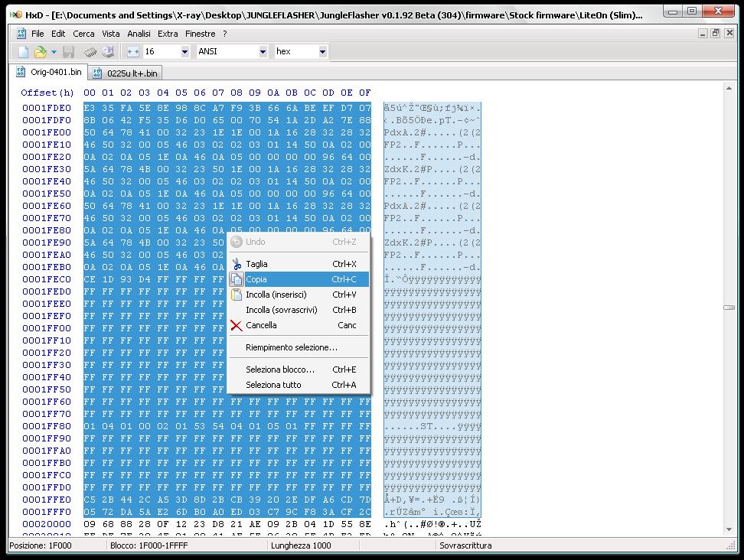The height and width of the screenshot is (560, 744).
Task: Click the Save floppy disk icon
Action: coord(68,52)
